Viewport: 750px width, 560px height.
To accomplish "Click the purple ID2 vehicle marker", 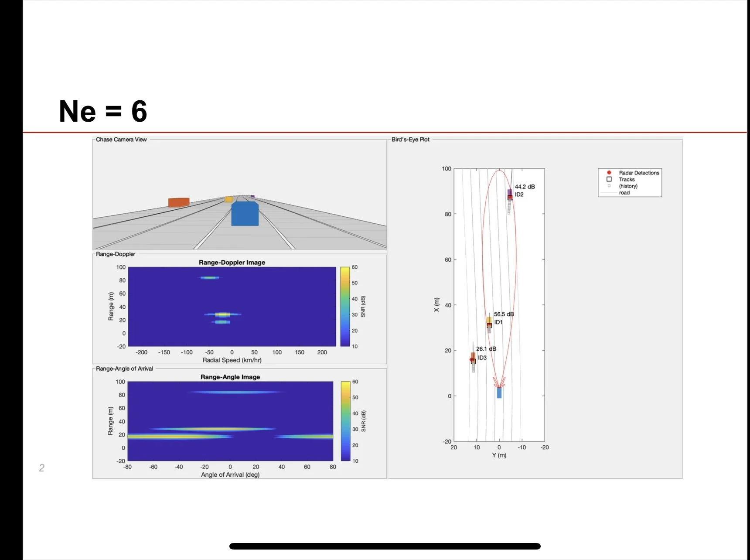I will (510, 194).
